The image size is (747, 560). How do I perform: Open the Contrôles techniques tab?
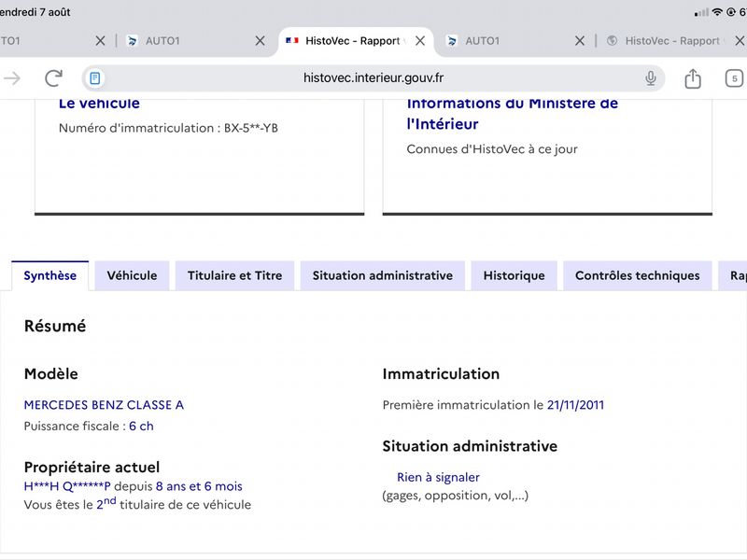pos(638,275)
